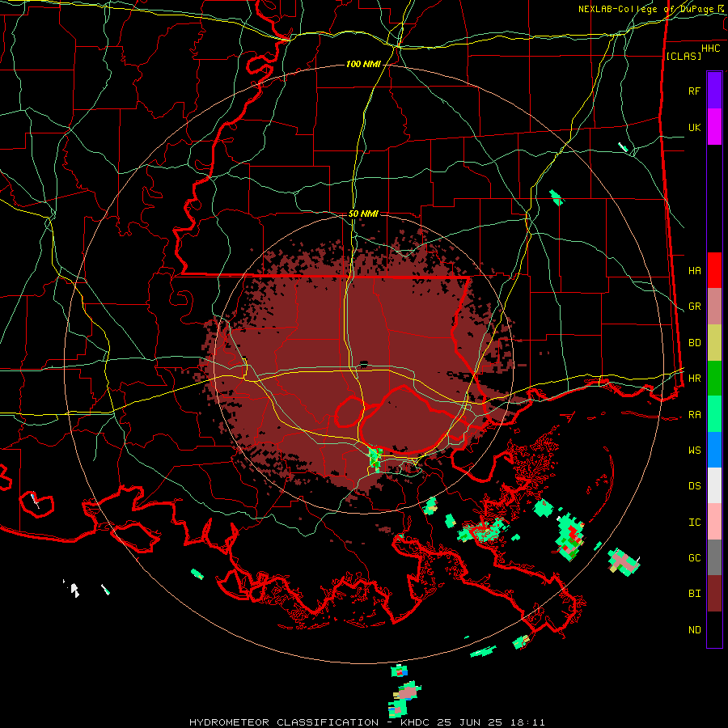Select the "HA" legend label
Viewport: 728px width, 728px height.
(x=694, y=271)
